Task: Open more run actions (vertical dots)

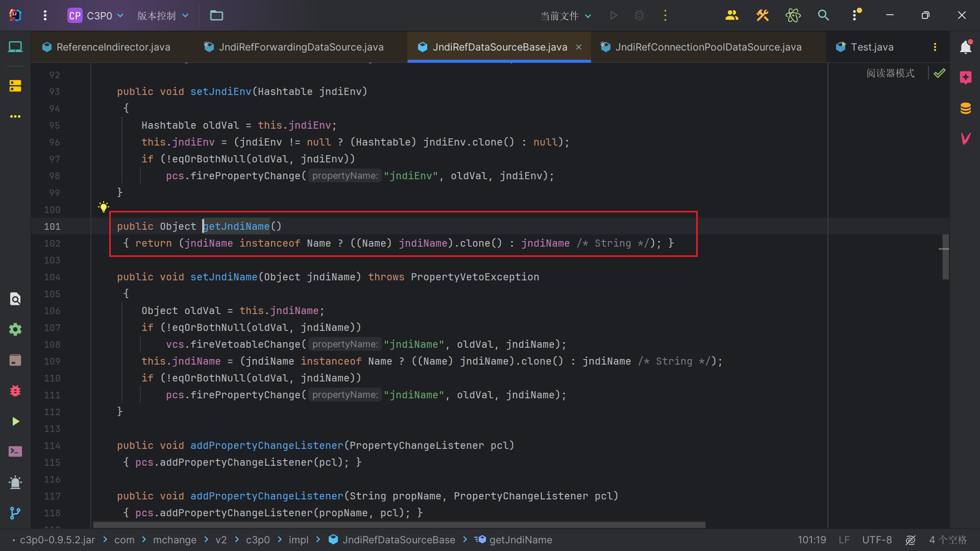Action: [665, 15]
